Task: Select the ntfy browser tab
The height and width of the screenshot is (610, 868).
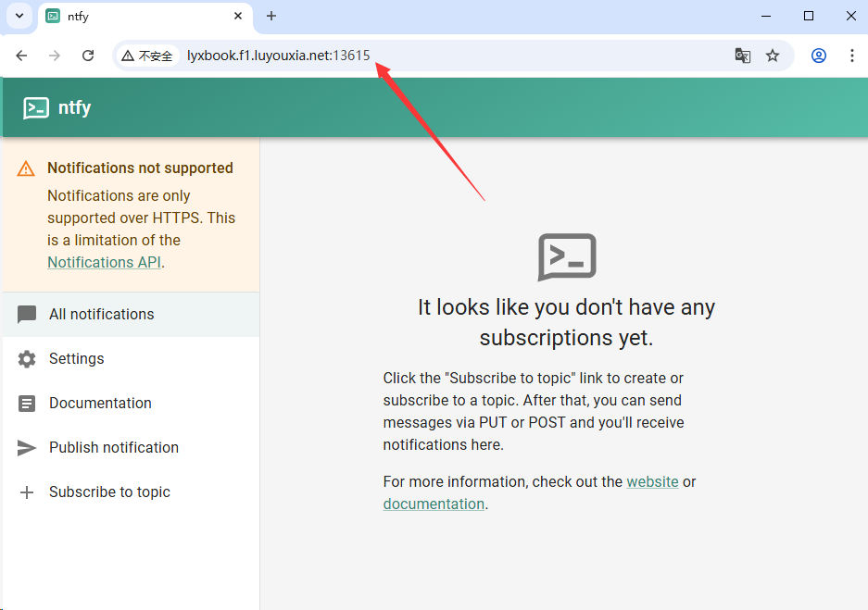Action: coord(145,17)
